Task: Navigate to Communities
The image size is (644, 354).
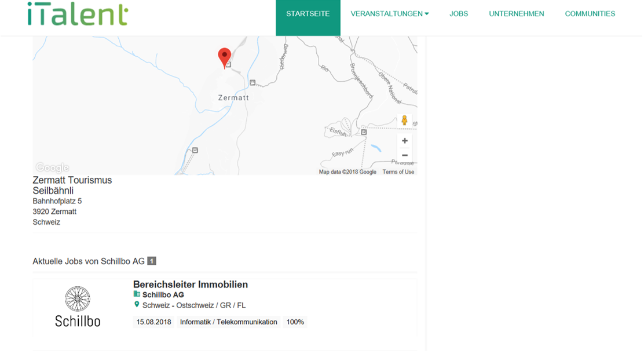Action: (590, 14)
